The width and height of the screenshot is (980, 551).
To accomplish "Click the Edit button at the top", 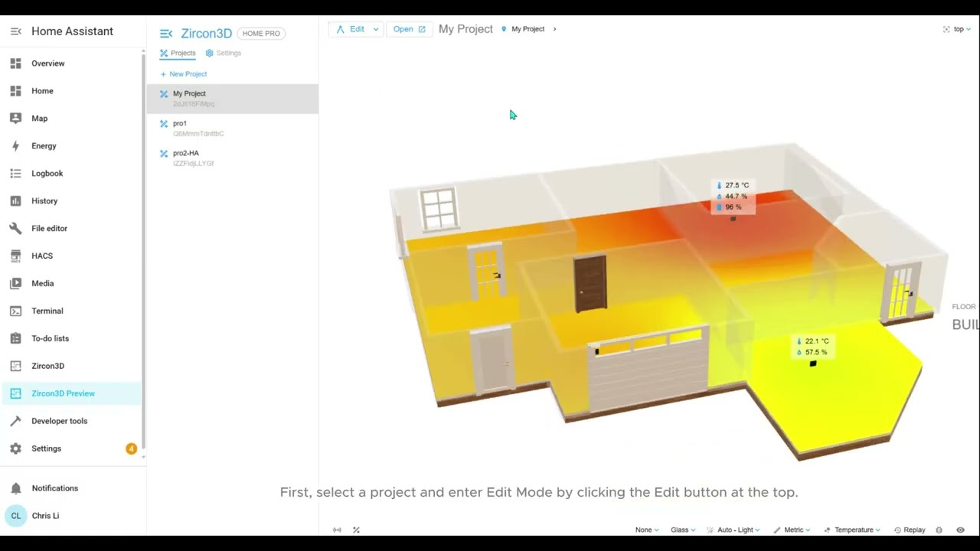I will 351,29.
